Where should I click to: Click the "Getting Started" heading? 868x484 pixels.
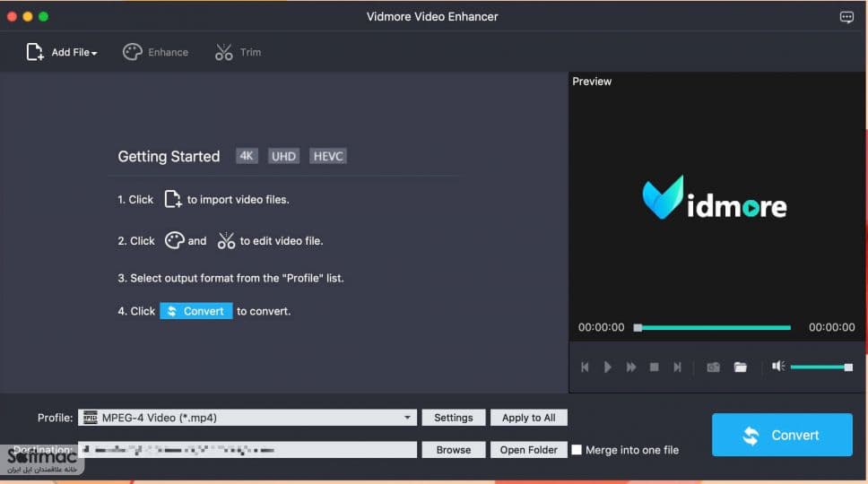point(169,157)
